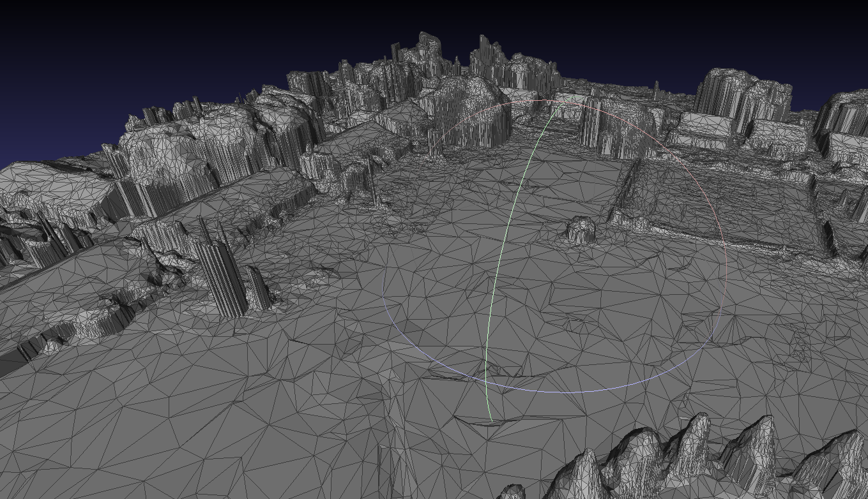Select the small isolated mound inside the trackball

[581, 230]
